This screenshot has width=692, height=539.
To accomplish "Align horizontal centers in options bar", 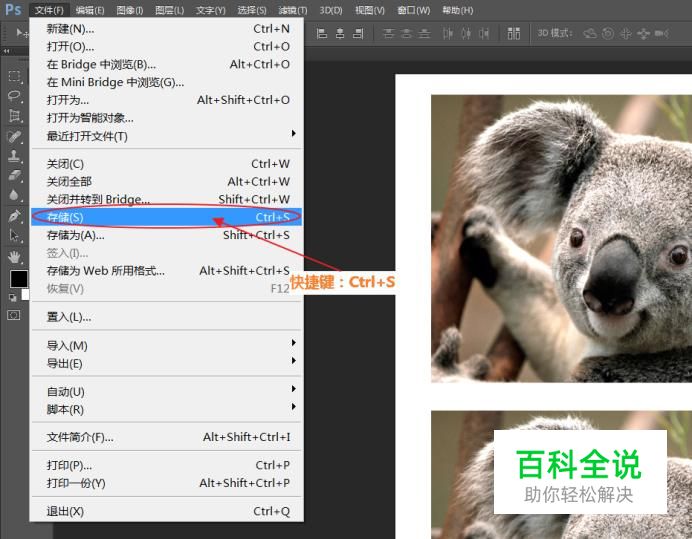I will coord(340,33).
